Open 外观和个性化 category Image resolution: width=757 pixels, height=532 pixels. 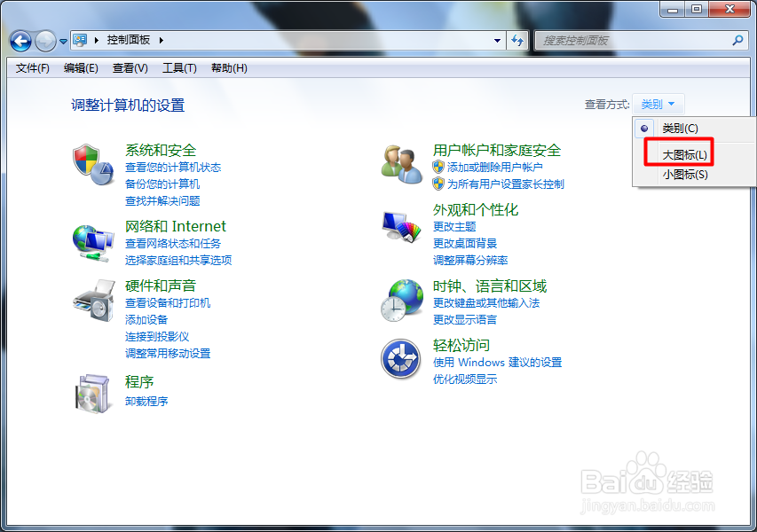(x=476, y=210)
